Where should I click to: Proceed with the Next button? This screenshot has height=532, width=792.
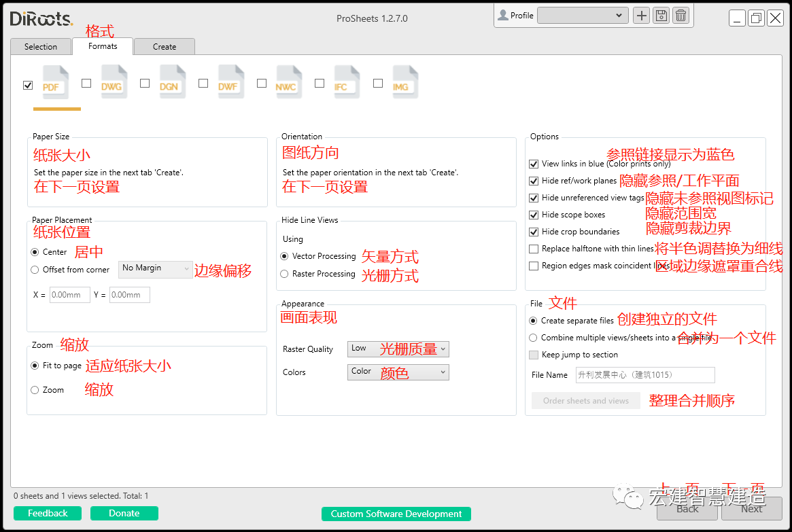752,509
